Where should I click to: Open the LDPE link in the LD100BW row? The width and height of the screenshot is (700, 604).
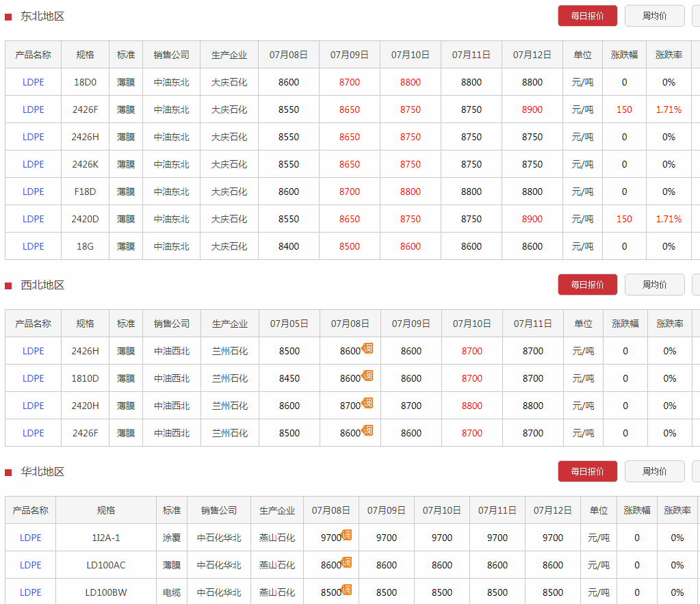coord(30,592)
